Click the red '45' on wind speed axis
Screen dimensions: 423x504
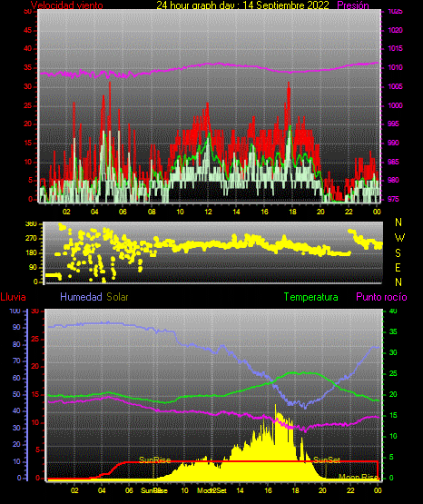28,30
